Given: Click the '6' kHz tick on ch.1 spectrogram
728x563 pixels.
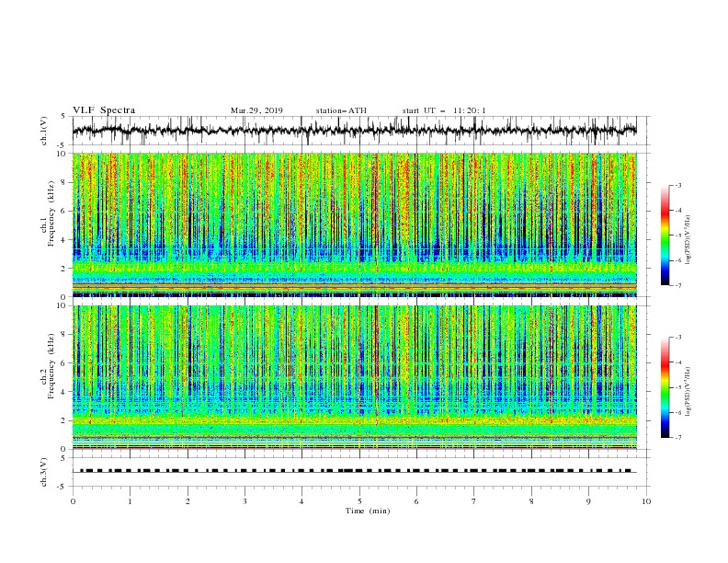Looking at the screenshot, I should point(64,211).
